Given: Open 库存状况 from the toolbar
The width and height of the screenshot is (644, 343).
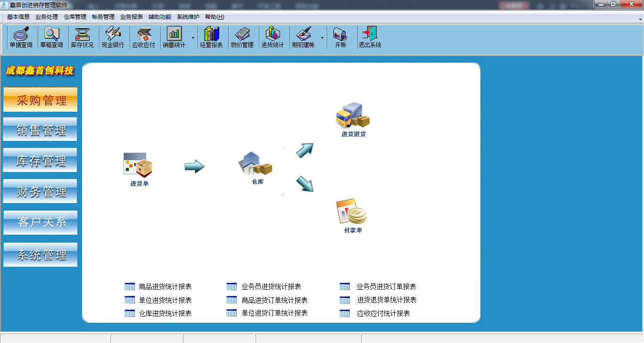Looking at the screenshot, I should point(83,37).
